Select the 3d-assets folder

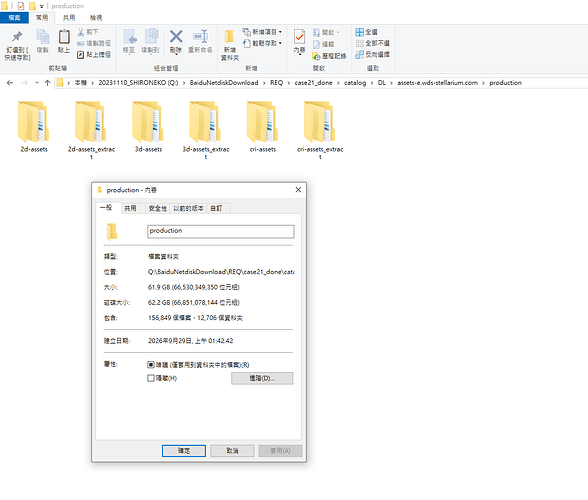(x=148, y=126)
